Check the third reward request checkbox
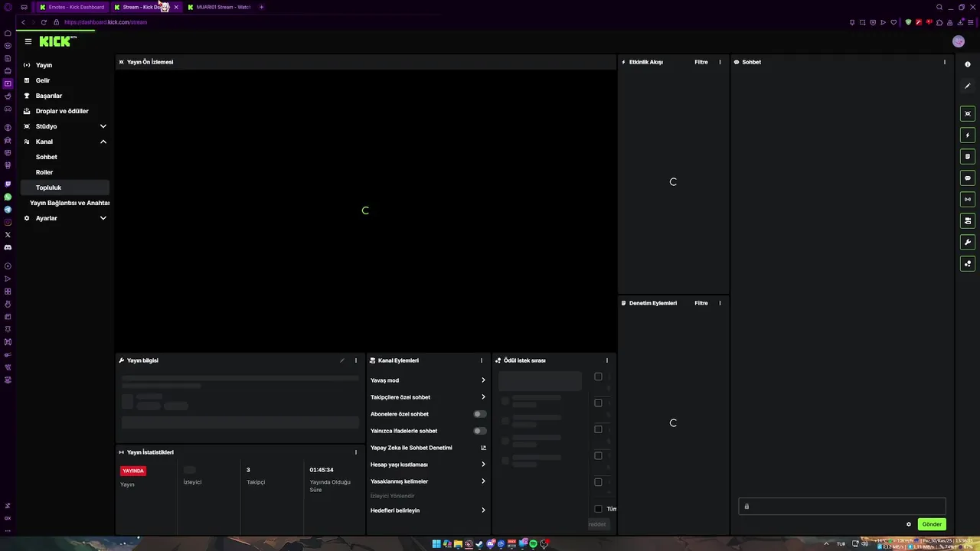Viewport: 980px width, 551px height. coord(598,429)
